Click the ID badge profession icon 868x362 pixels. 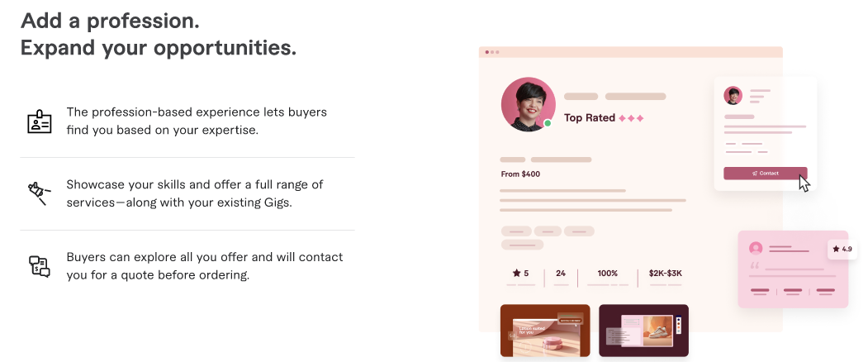tap(39, 121)
